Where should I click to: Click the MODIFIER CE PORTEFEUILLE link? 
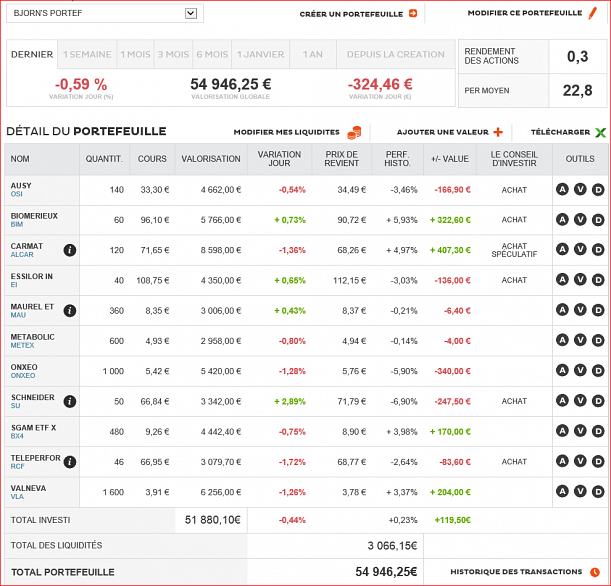click(524, 13)
